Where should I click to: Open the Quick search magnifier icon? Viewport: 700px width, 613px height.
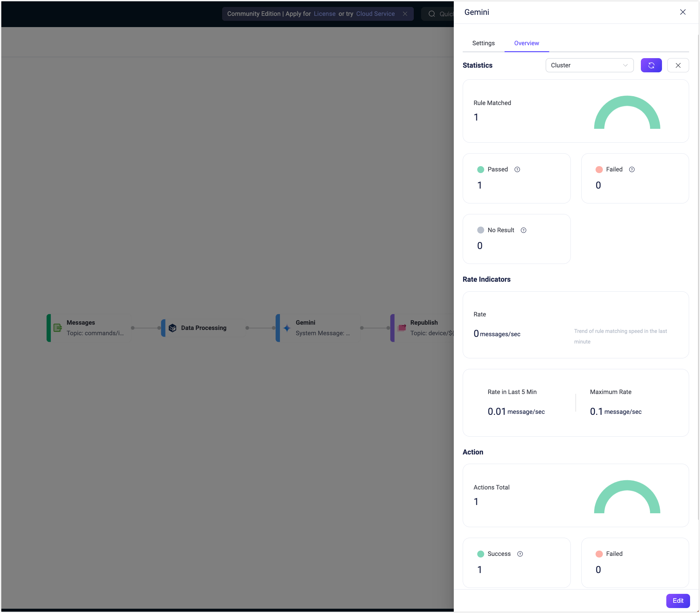pyautogui.click(x=431, y=14)
